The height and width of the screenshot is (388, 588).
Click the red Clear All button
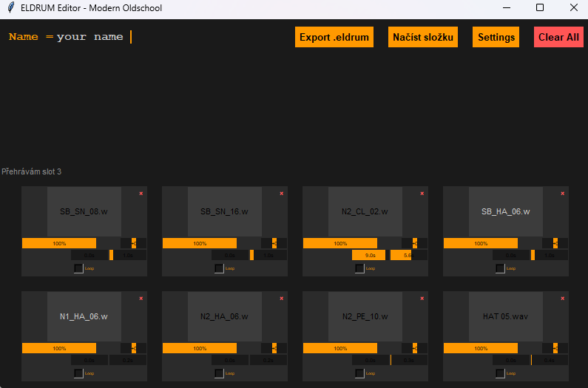click(x=558, y=37)
